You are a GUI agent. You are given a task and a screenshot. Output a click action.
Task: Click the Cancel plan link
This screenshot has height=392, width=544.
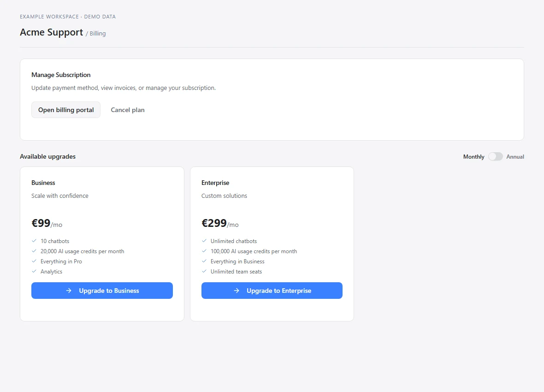click(128, 110)
